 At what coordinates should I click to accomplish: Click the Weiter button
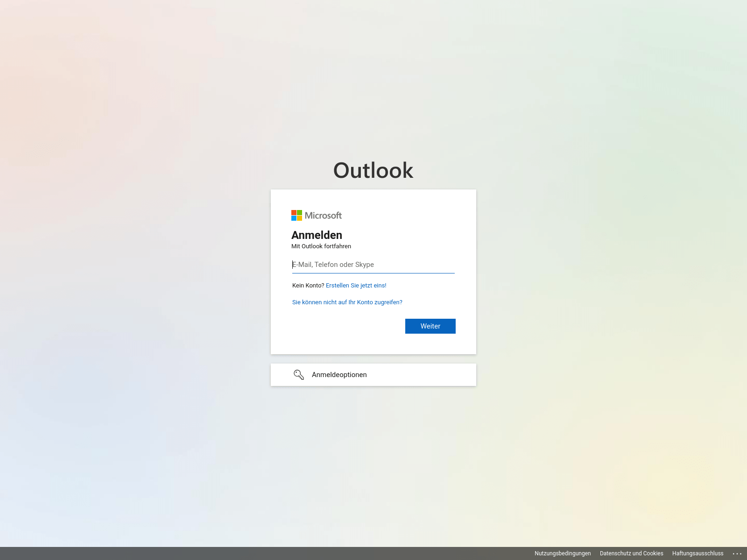click(x=430, y=326)
